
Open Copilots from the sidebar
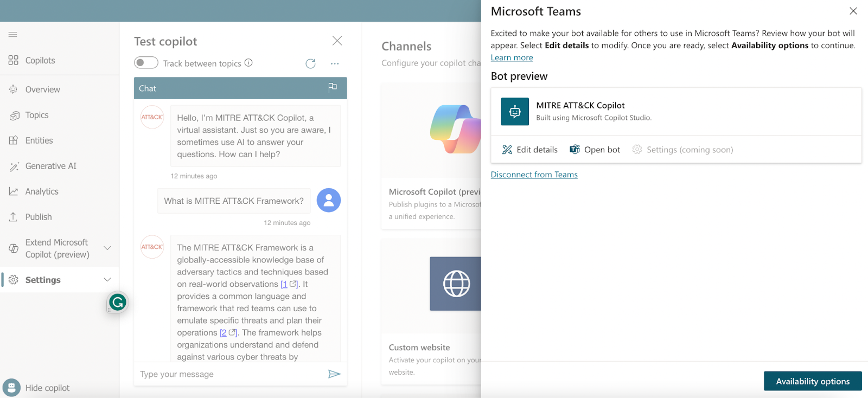point(40,60)
